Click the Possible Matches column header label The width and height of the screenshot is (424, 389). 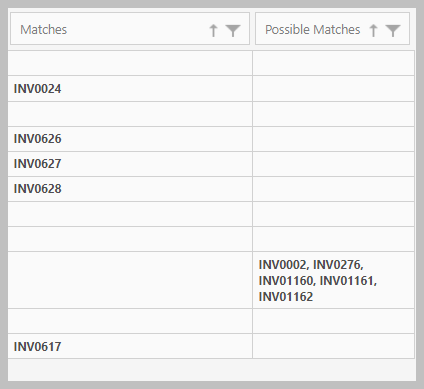click(x=313, y=30)
